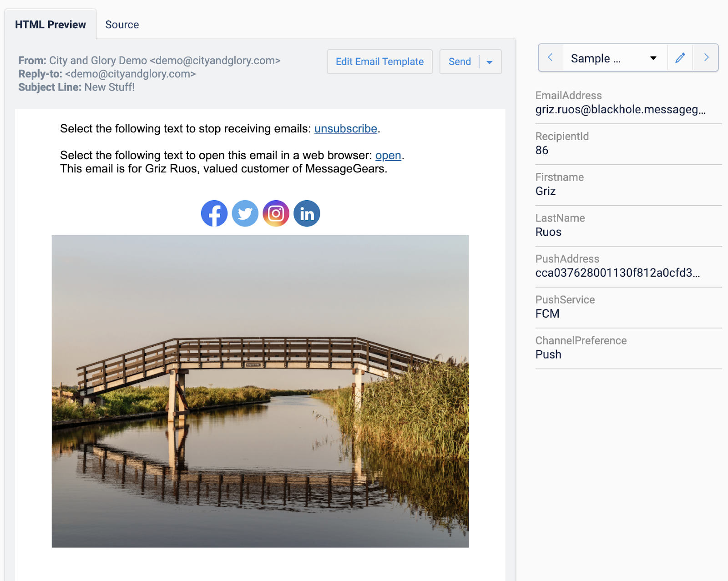Open the Facebook social icon
This screenshot has width=728, height=581.
(214, 213)
